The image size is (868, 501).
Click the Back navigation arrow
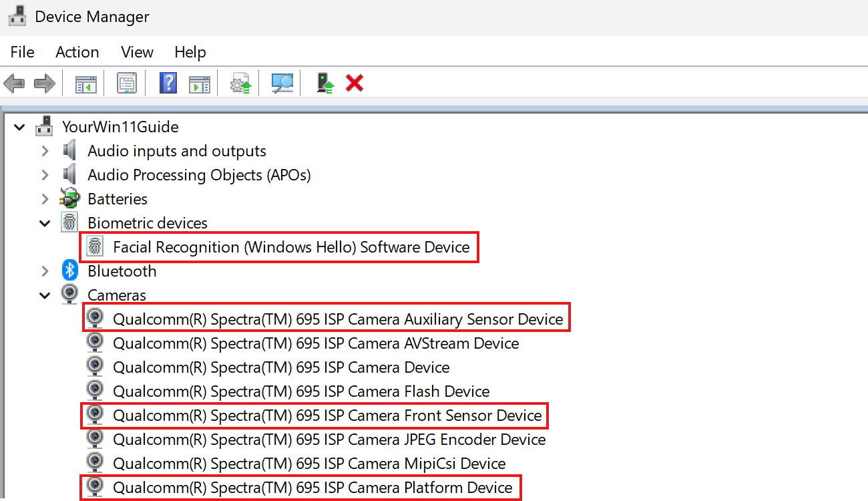tap(13, 83)
